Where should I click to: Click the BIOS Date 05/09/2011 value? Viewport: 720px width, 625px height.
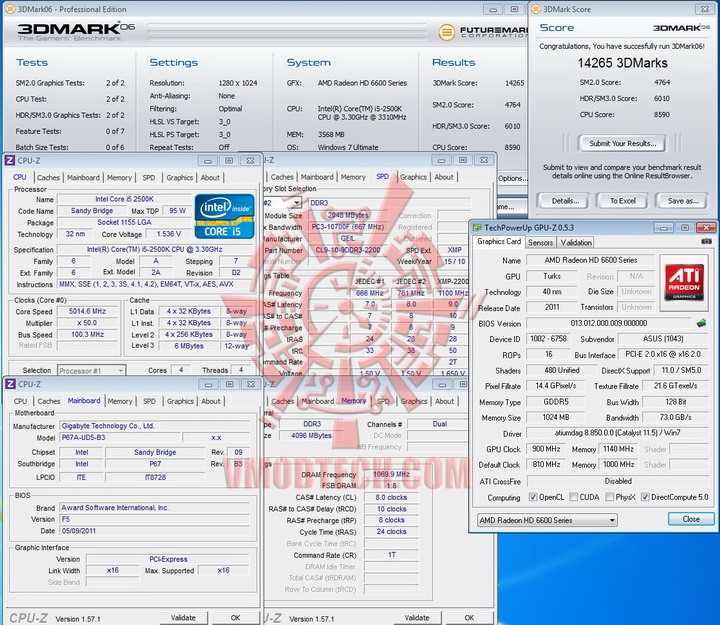(x=79, y=530)
